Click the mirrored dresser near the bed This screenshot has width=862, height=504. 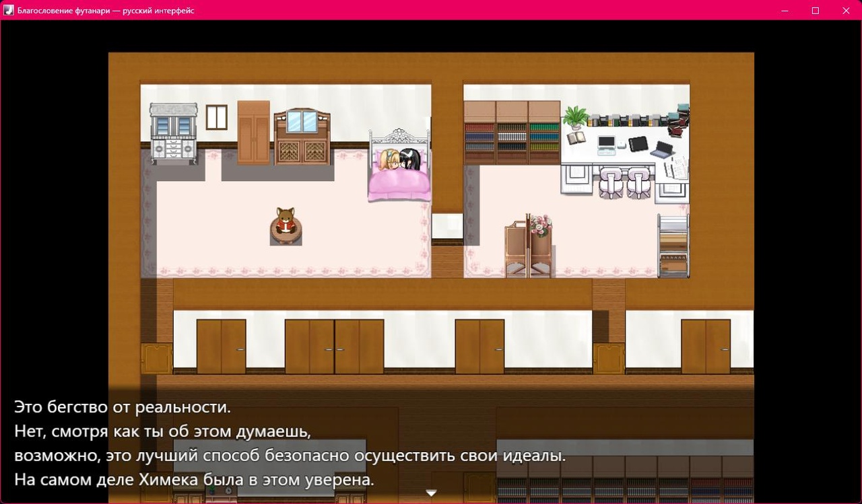click(x=302, y=137)
